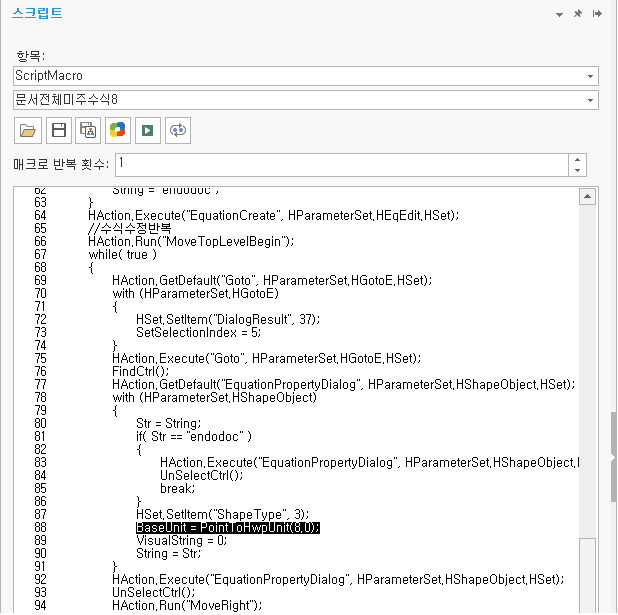This screenshot has width=618, height=615.
Task: Click VisualString = 0; line
Action: pyautogui.click(x=181, y=540)
